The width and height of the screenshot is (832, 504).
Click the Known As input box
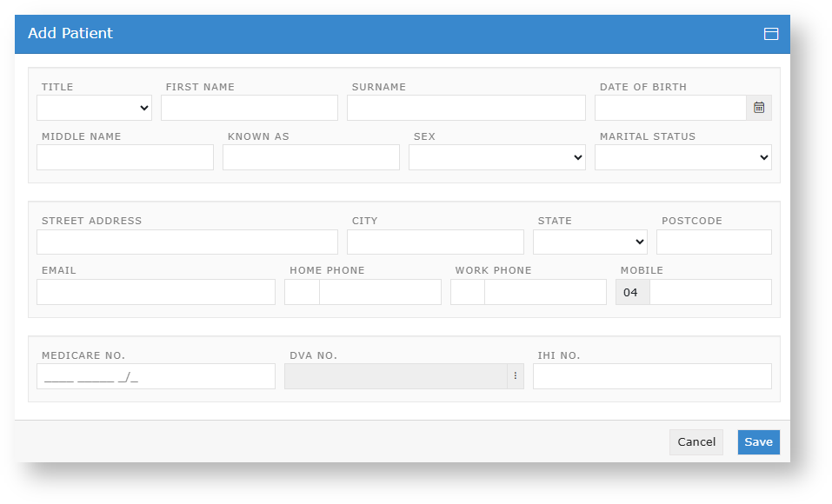click(310, 157)
